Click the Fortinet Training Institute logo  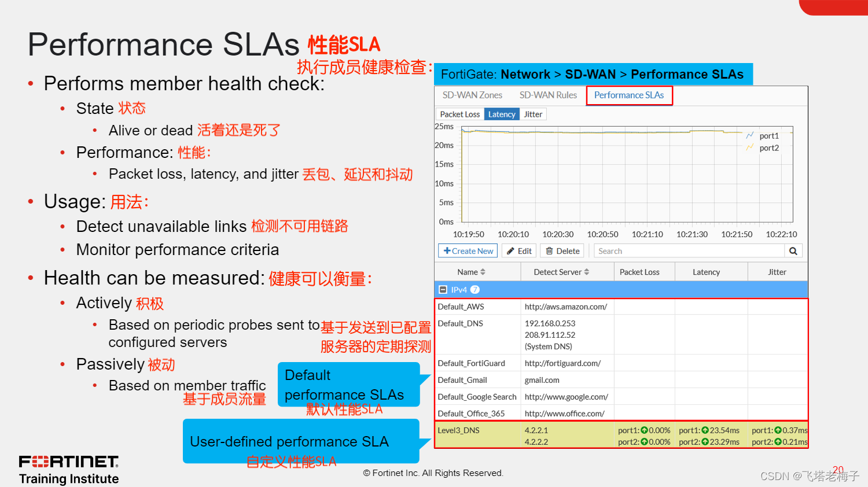69,470
